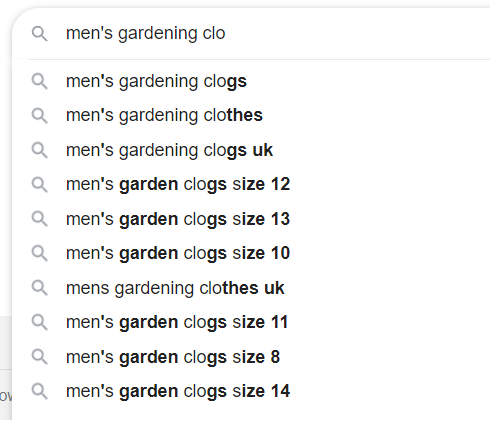Select "men's garden clogs size 14" suggestion

pyautogui.click(x=251, y=391)
